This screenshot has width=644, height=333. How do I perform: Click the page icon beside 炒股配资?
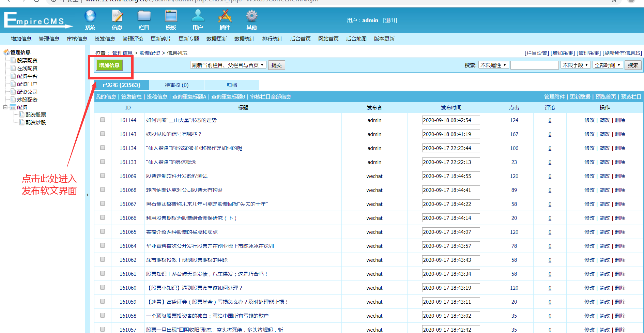tap(13, 100)
